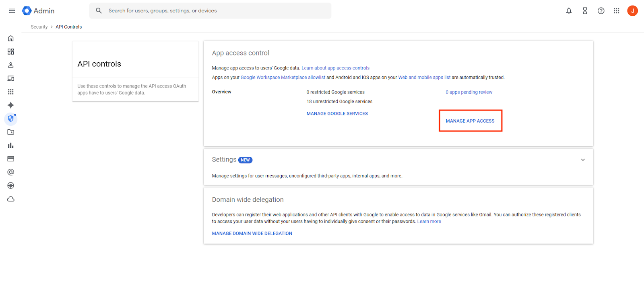Open Google Workspace Marketplace allowlist link
The image size is (644, 305).
(x=283, y=78)
